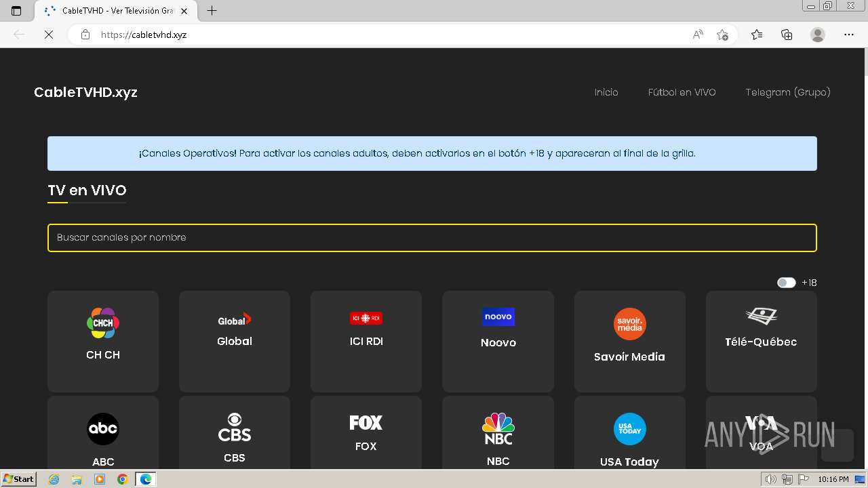Viewport: 868px width, 488px height.
Task: Focus the channel search field
Action: click(x=432, y=238)
